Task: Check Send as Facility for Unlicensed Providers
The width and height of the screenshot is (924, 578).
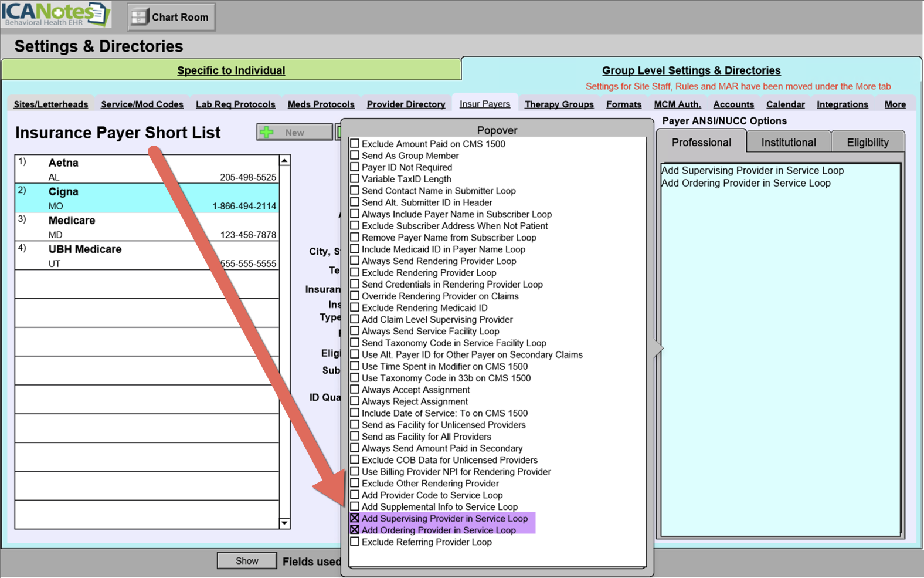Action: (355, 424)
